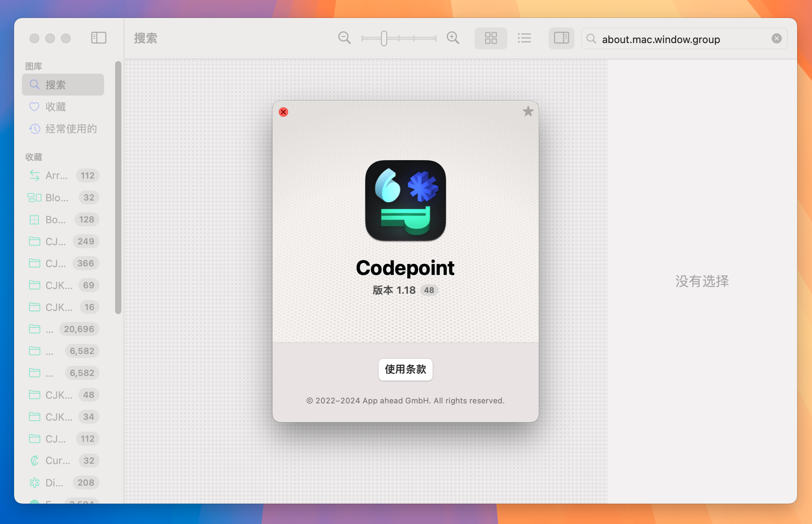Toggle the 收藏 sidebar section
Screen dimensions: 812x524
[33, 156]
